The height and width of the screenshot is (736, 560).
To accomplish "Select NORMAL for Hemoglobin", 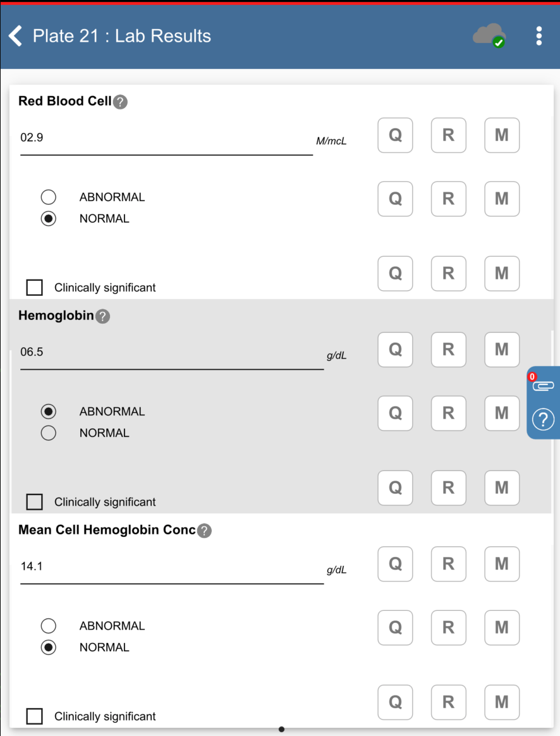I will point(48,433).
